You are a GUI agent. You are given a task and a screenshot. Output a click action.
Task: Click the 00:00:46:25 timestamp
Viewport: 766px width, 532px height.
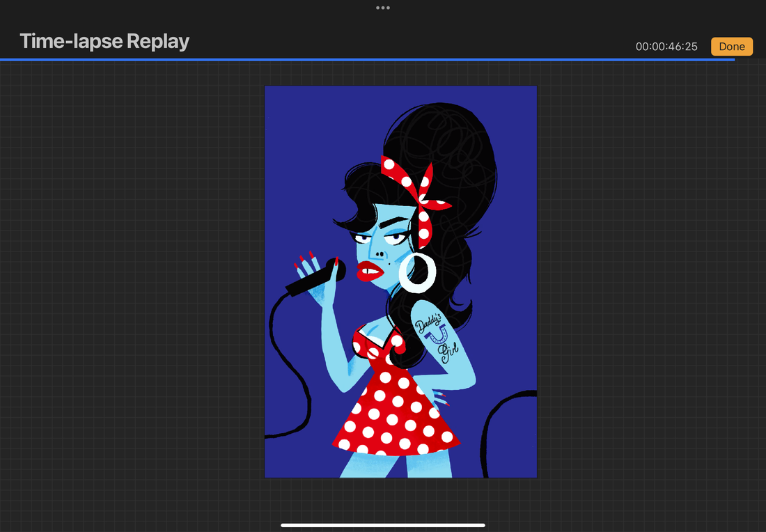(666, 47)
